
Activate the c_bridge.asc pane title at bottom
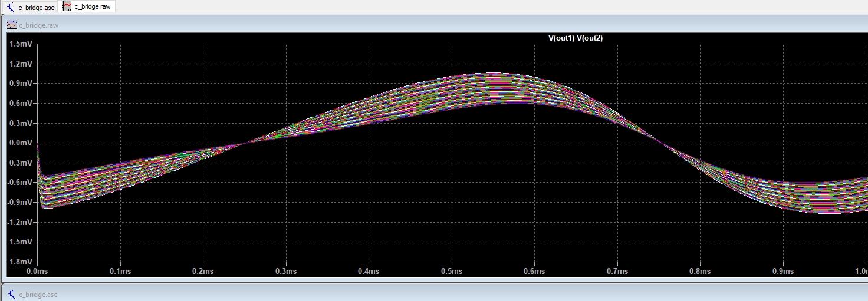(x=38, y=294)
